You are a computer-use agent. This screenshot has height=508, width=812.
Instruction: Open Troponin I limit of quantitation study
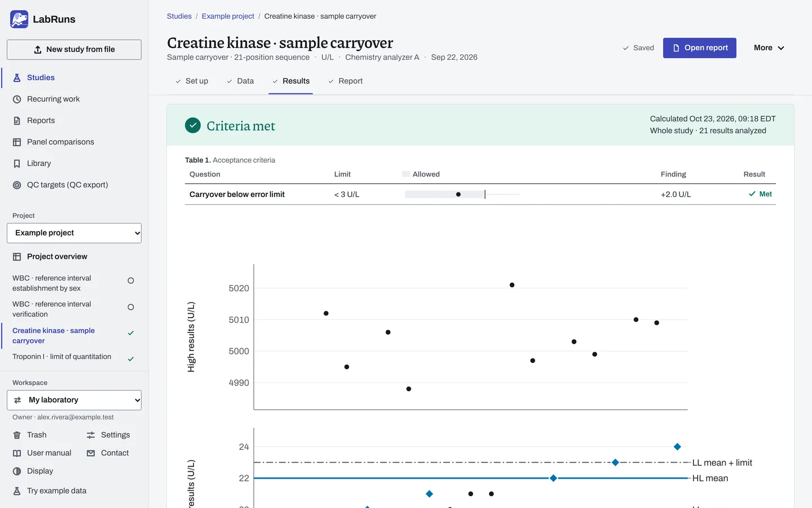73,357
